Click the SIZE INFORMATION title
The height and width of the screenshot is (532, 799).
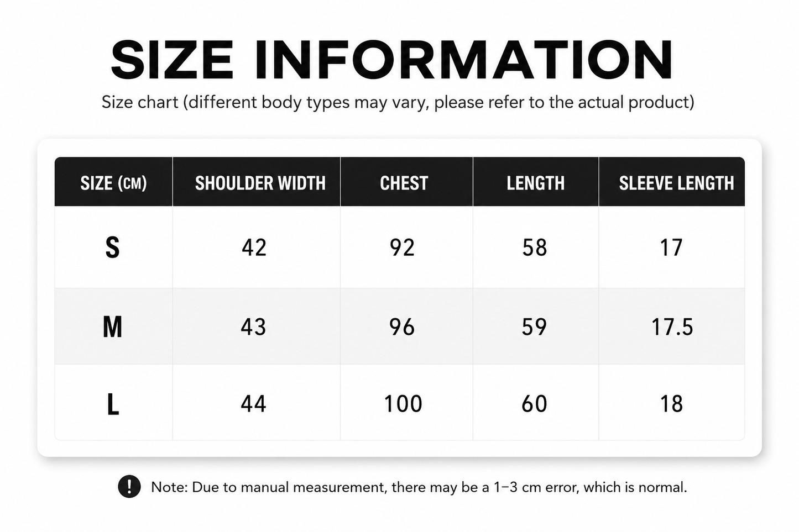pos(392,60)
